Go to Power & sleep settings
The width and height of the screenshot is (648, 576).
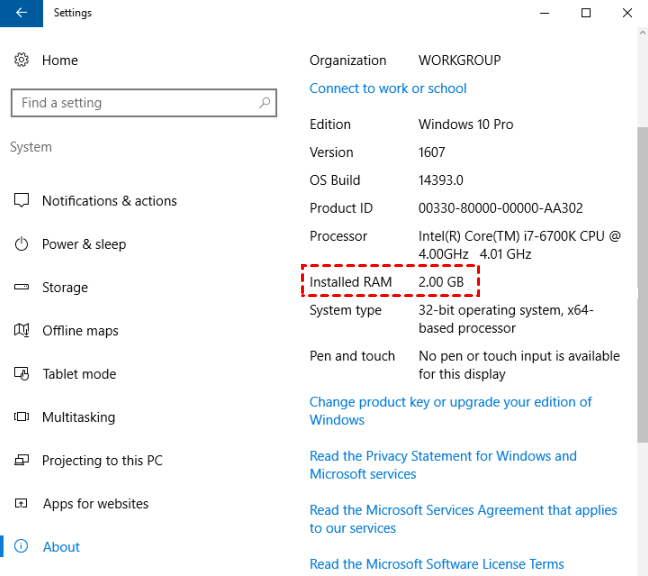pos(84,244)
